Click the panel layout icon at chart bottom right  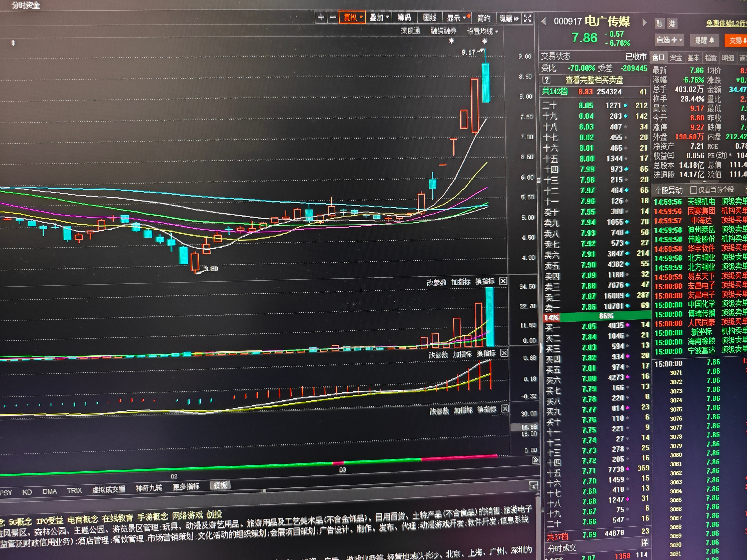[x=533, y=485]
